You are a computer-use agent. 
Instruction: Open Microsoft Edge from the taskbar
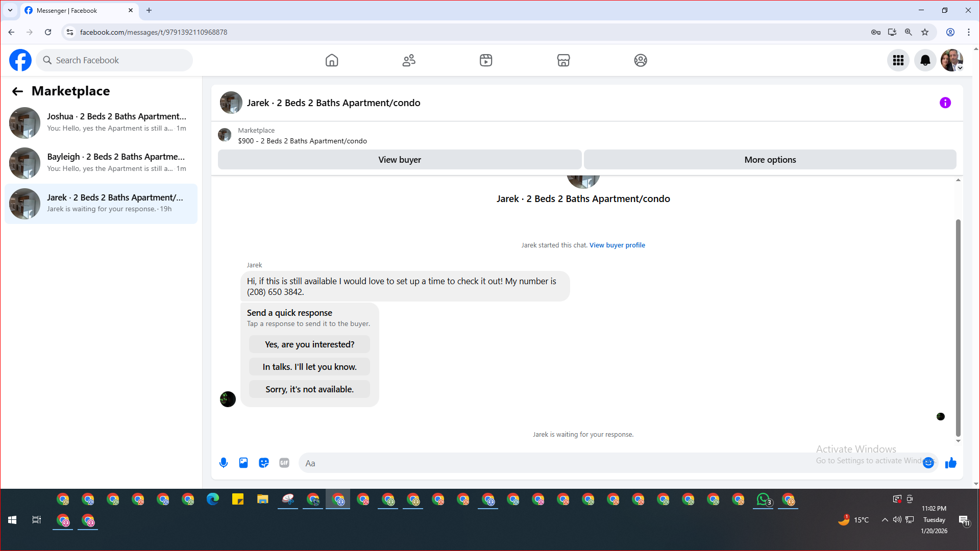[x=213, y=499]
